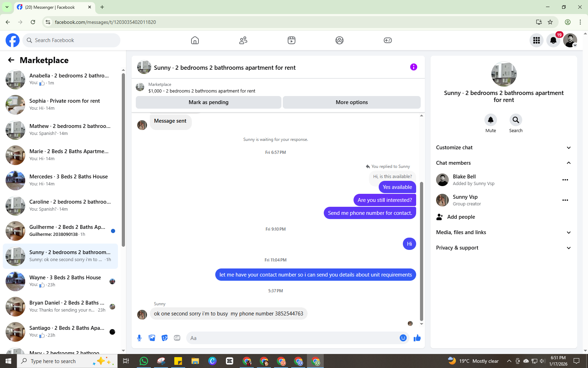
Task: Open account profile picture menu
Action: [570, 40]
